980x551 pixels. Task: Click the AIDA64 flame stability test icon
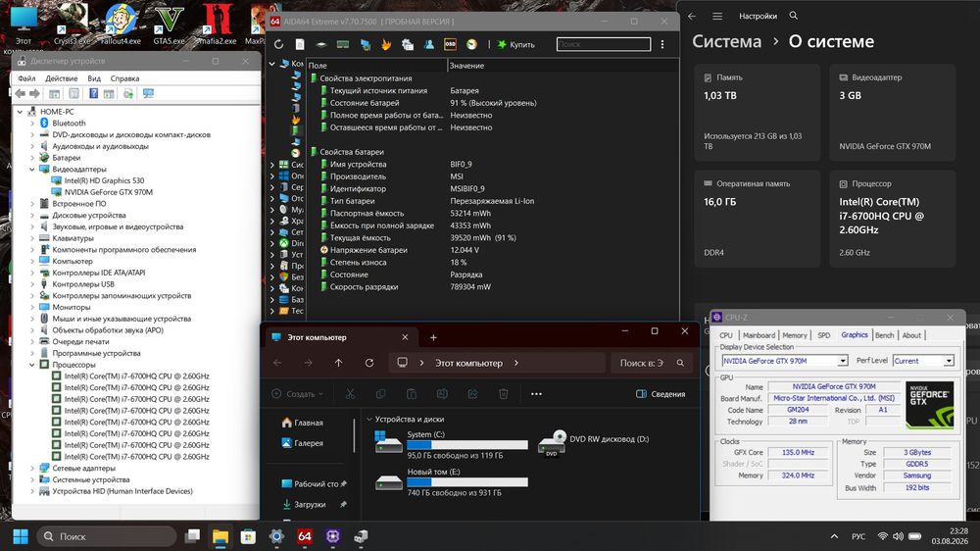click(x=386, y=44)
